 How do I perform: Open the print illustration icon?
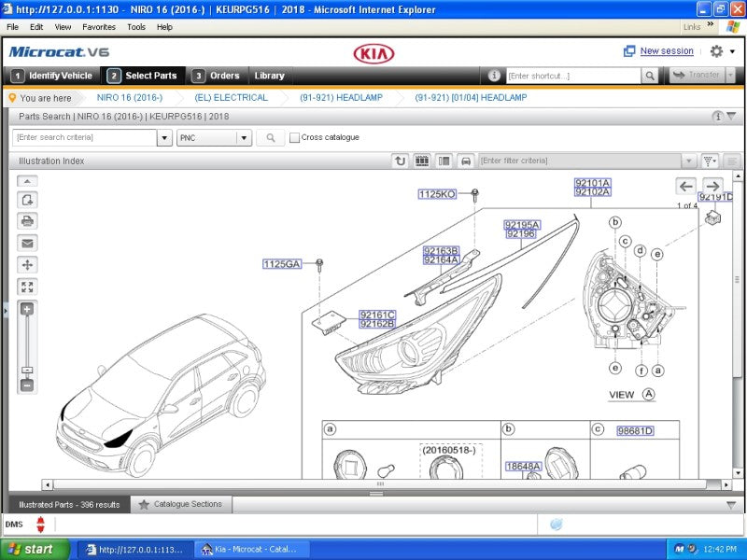25,222
